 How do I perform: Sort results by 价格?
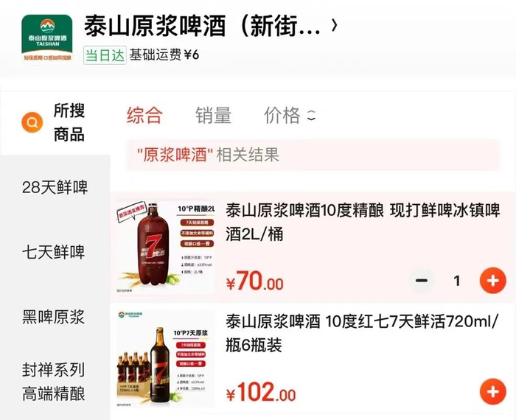click(x=282, y=115)
